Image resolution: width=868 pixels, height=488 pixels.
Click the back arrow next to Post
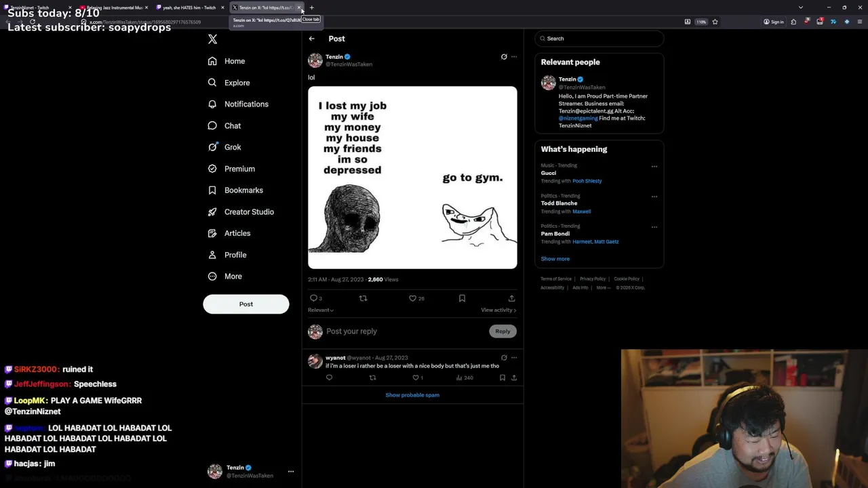pos(312,39)
